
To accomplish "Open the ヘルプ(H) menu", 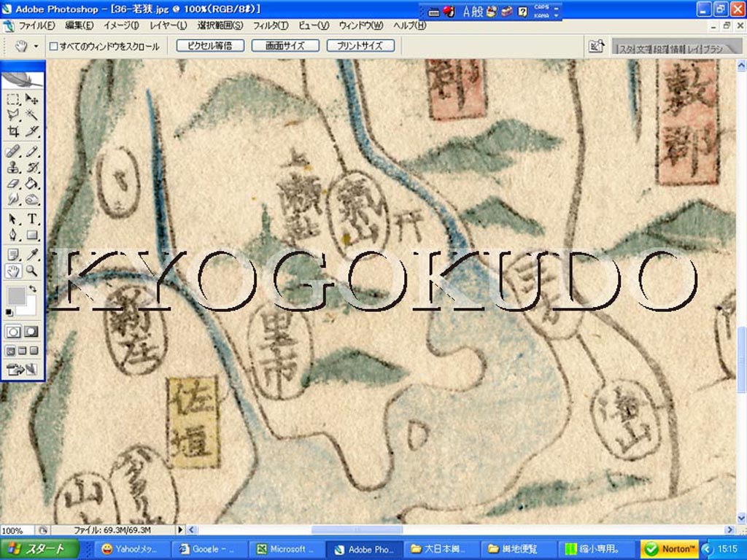I will click(409, 26).
